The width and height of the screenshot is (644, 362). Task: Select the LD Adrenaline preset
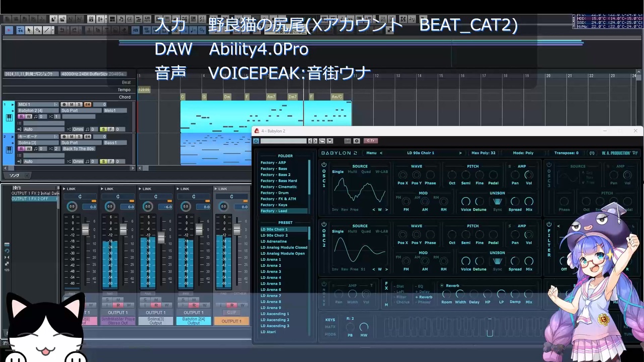[x=273, y=241]
